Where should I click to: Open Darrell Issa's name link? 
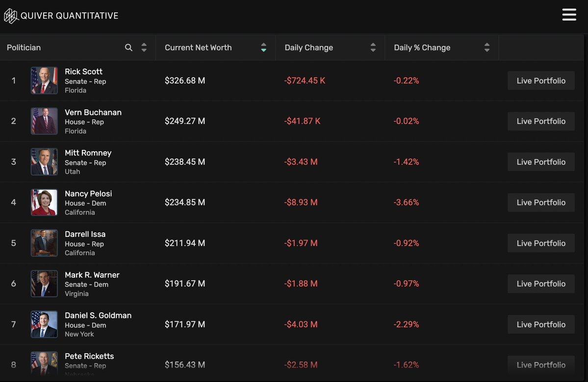point(85,234)
